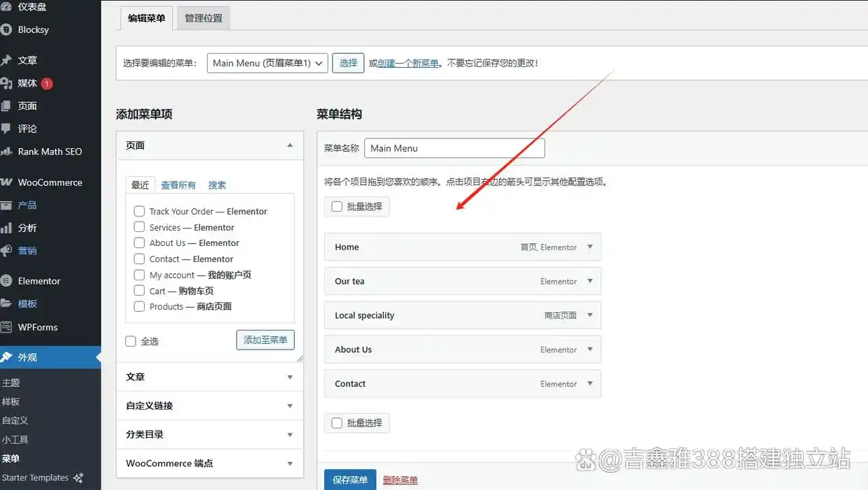Click the Elementor sidebar icon
The width and height of the screenshot is (868, 490).
click(6, 281)
